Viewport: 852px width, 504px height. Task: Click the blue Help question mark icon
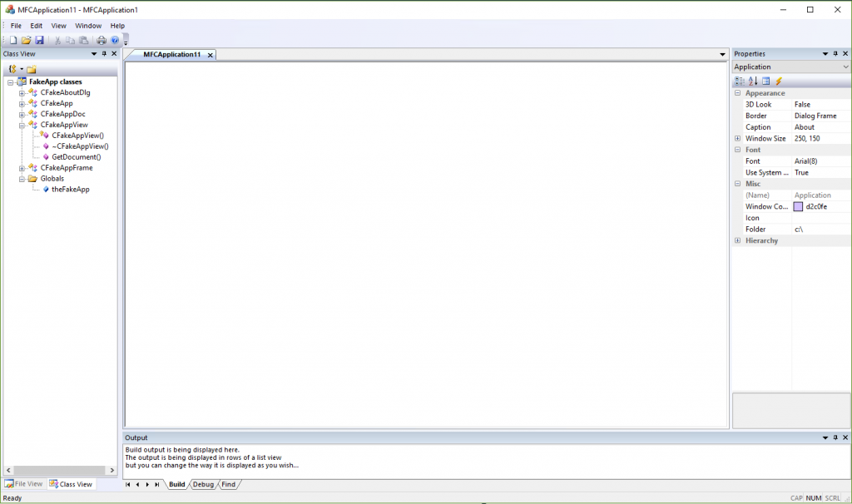coord(115,40)
